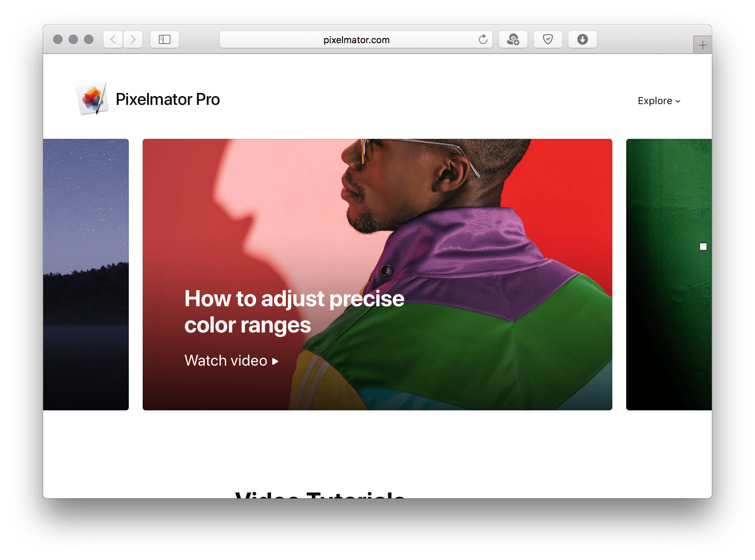Select the green slide thumbnail on right
The width and height of the screenshot is (755, 560).
tap(669, 274)
